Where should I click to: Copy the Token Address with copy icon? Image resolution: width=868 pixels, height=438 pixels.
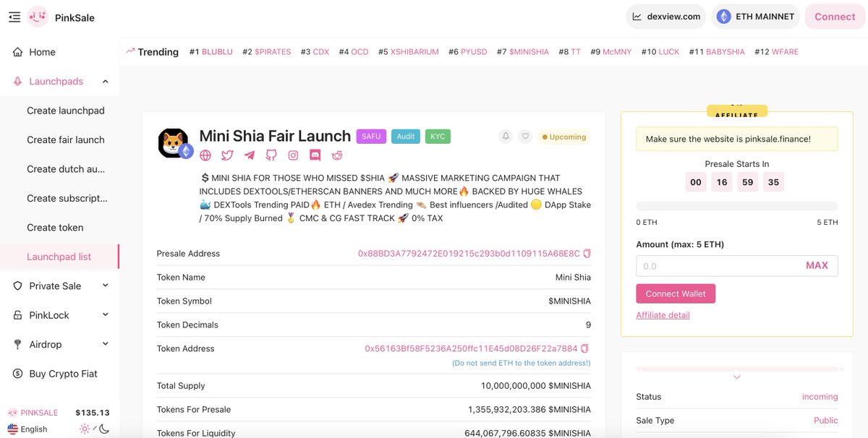(584, 348)
